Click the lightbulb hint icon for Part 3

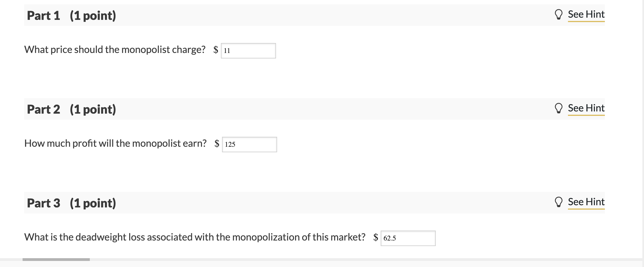coord(558,202)
